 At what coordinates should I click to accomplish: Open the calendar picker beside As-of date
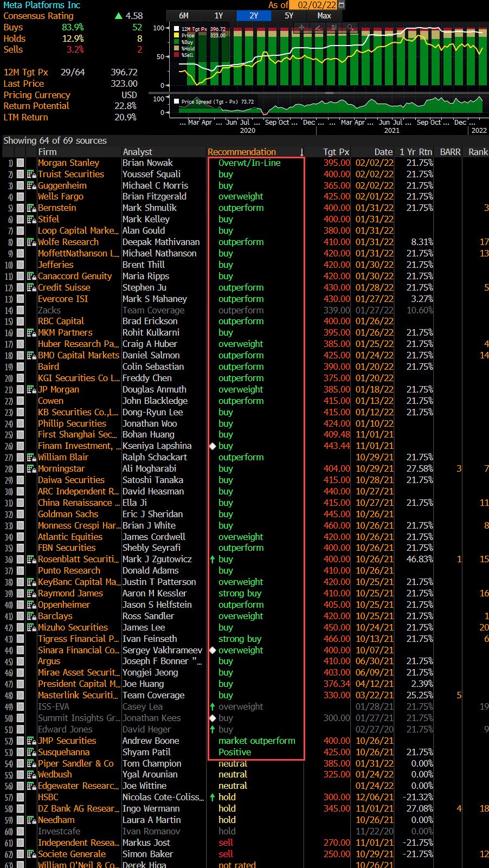point(341,5)
